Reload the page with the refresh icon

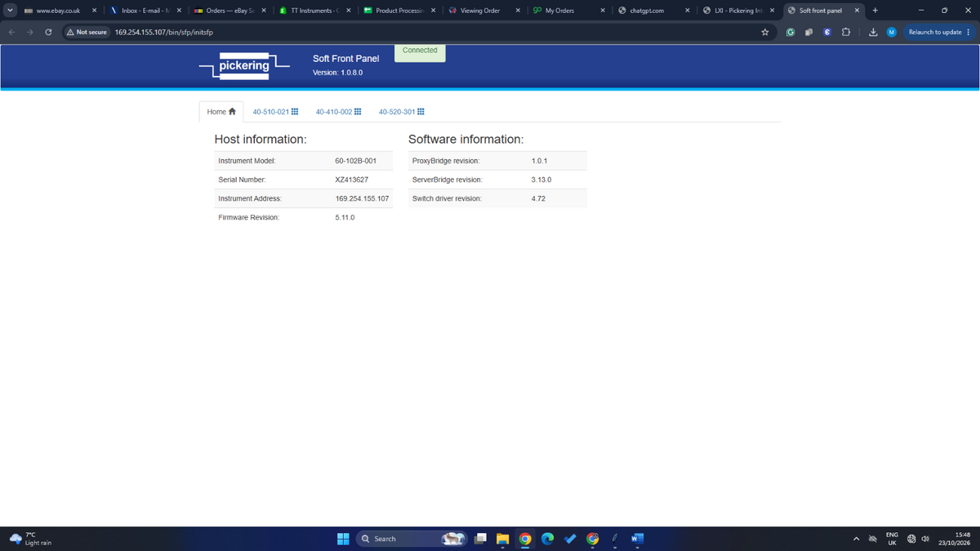point(48,32)
